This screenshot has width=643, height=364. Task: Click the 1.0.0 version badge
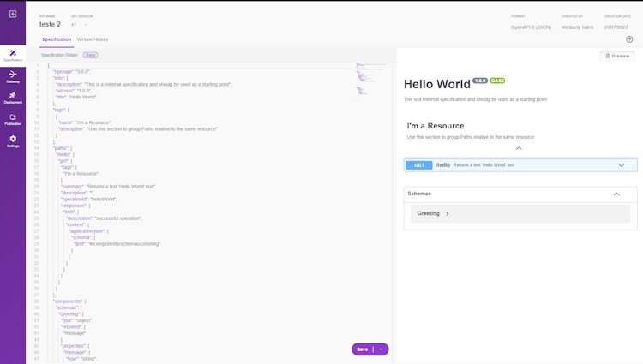click(x=480, y=81)
